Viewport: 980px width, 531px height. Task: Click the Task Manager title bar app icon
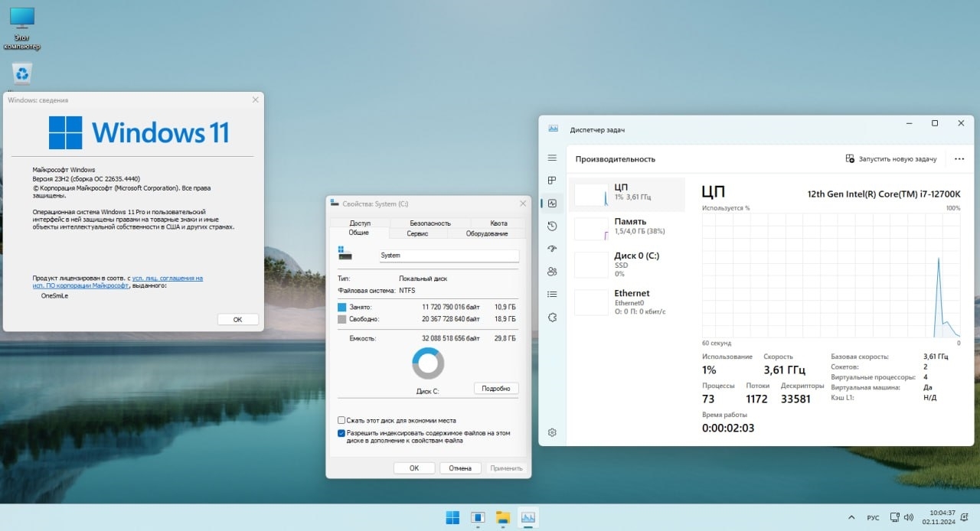553,129
